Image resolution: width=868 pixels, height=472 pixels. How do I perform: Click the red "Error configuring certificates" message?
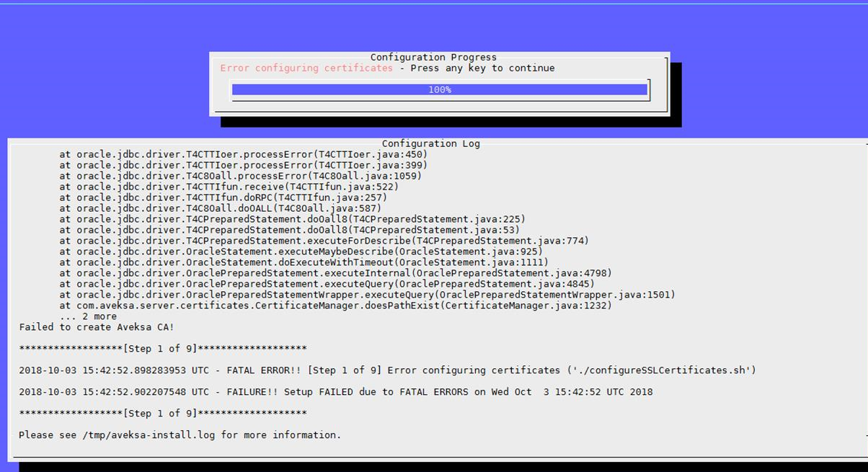pos(306,68)
